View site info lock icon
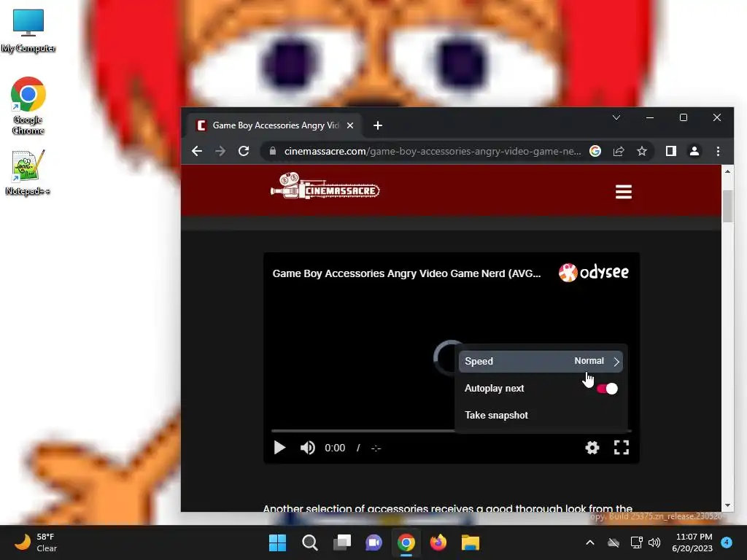 tap(273, 152)
